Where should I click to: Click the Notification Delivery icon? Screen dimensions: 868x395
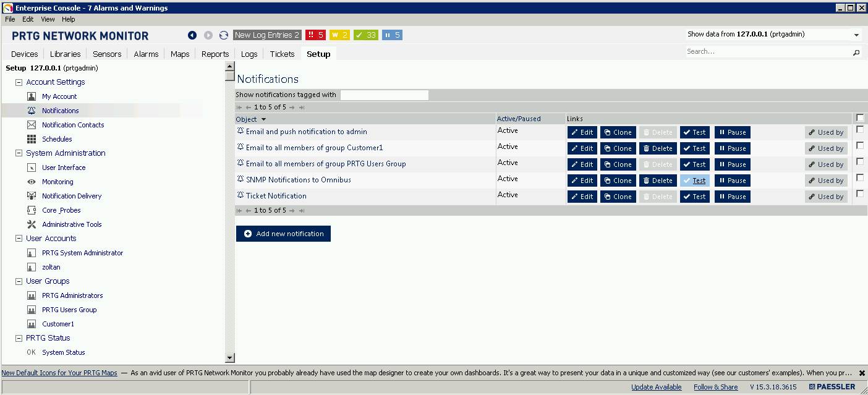pyautogui.click(x=32, y=196)
